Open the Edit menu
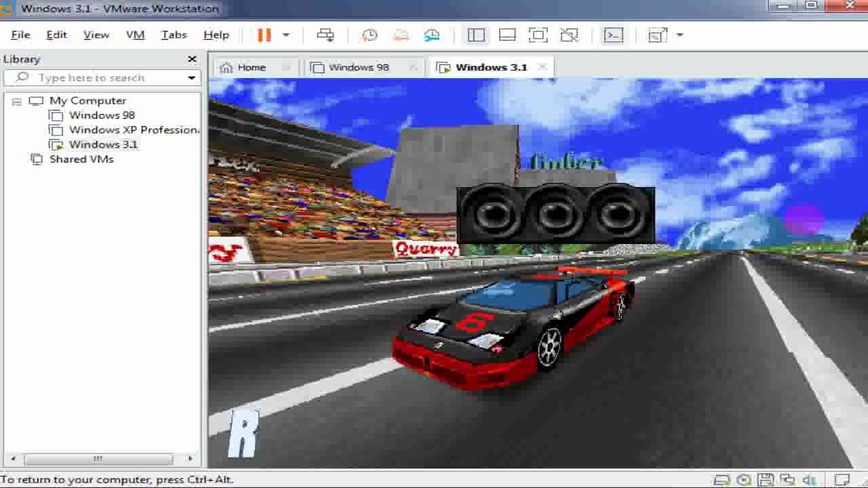 coord(56,35)
